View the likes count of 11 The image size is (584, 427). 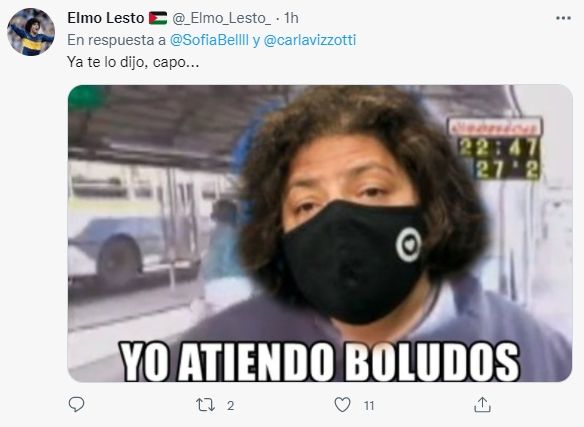click(369, 406)
